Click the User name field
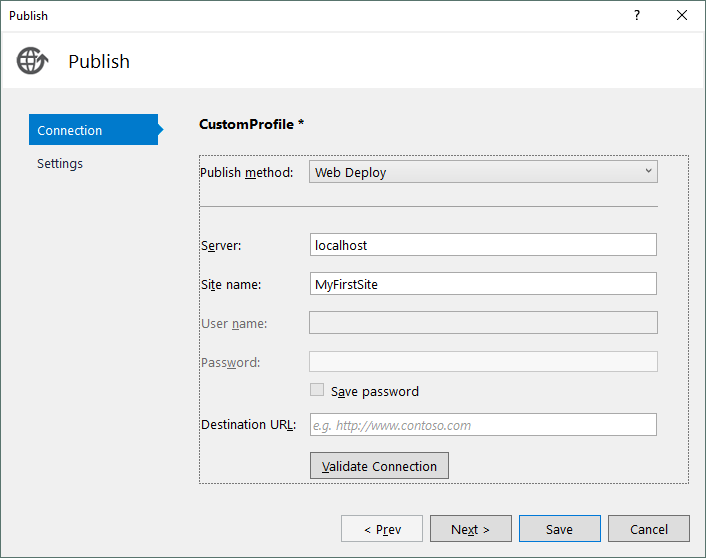 pos(483,323)
